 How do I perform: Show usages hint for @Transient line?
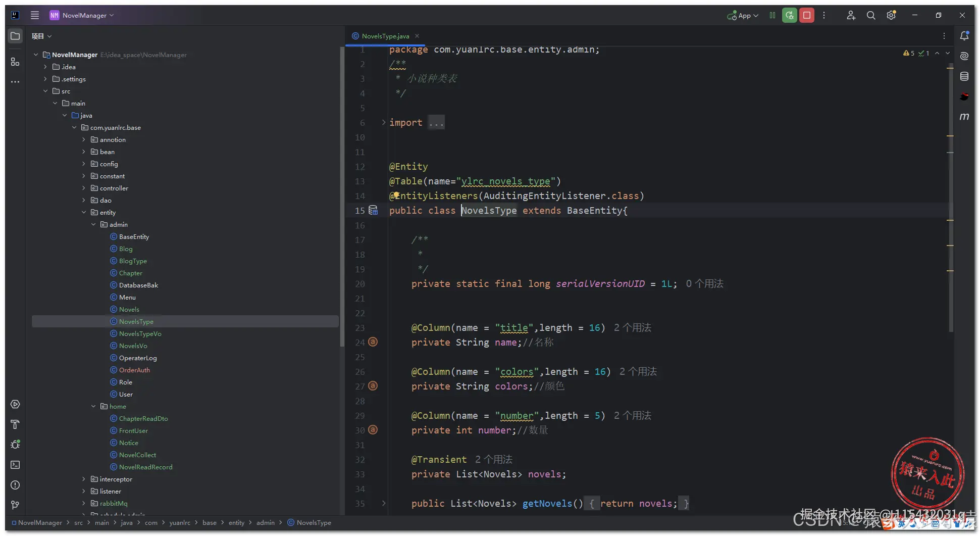click(x=494, y=459)
